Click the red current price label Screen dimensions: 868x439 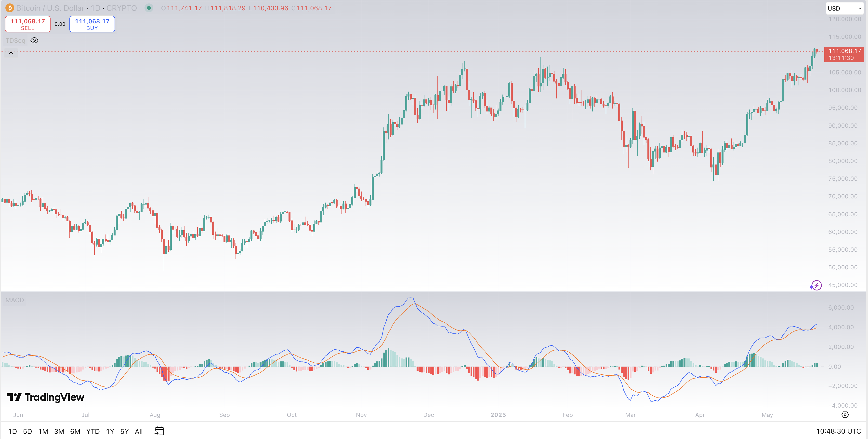pyautogui.click(x=844, y=54)
